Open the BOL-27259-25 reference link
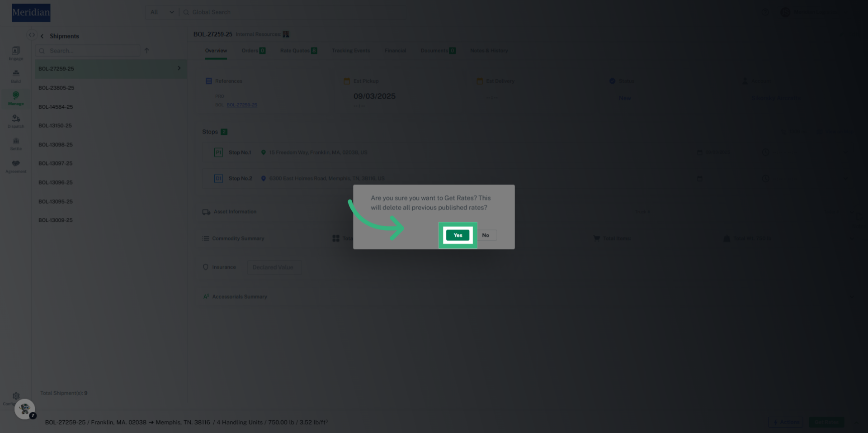The image size is (868, 433). point(242,105)
